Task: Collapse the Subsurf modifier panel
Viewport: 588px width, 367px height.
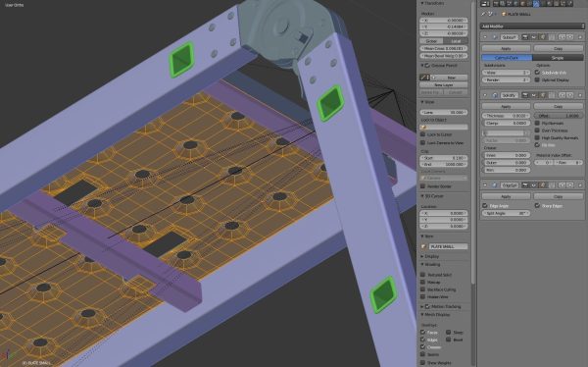Action: coord(485,37)
